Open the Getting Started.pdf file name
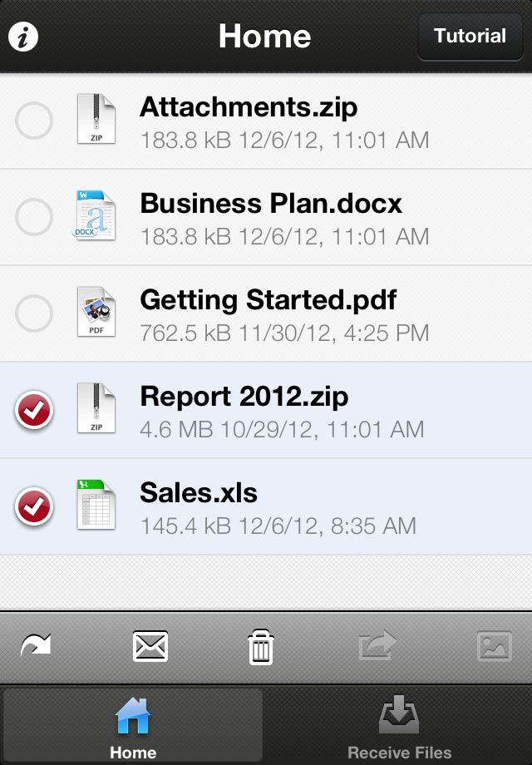Viewport: 532px width, 765px height. [x=268, y=299]
